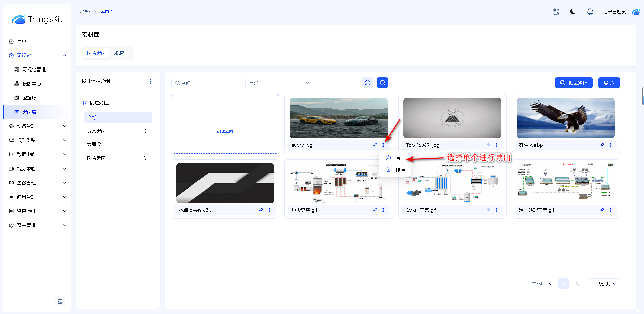This screenshot has width=644, height=314.
Task: Open the 10 条/页 page size dropdown
Action: tap(604, 284)
